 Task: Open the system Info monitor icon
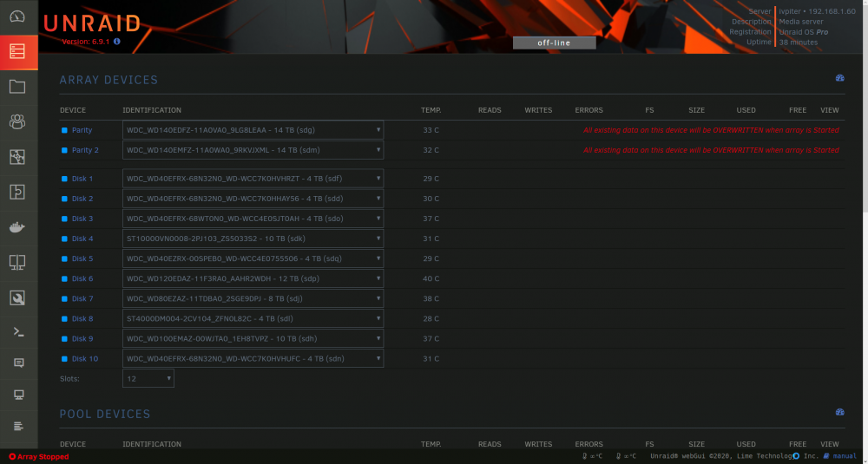(19, 395)
